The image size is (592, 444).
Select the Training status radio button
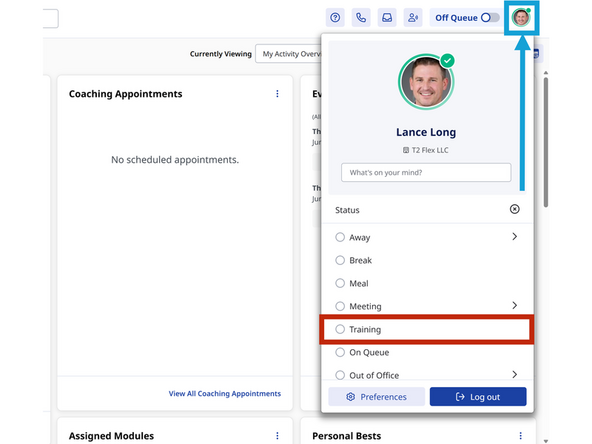pyautogui.click(x=340, y=329)
